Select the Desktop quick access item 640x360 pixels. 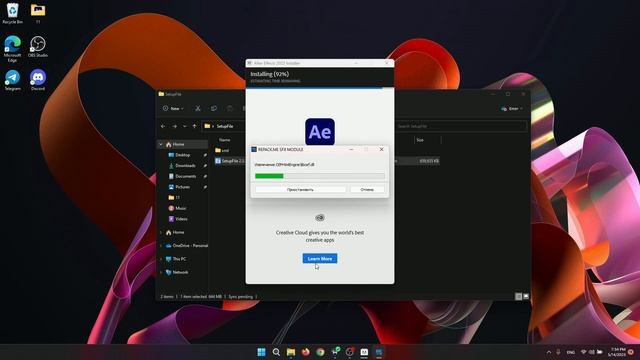point(182,155)
